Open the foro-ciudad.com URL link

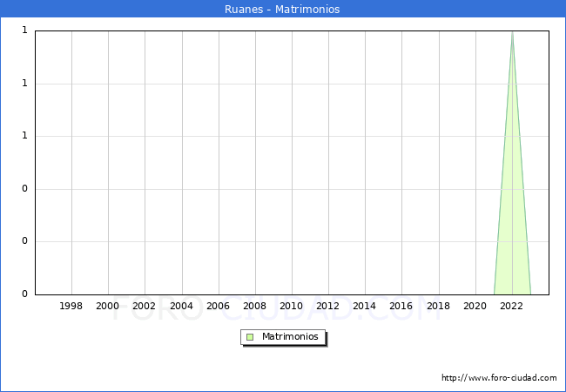499,378
